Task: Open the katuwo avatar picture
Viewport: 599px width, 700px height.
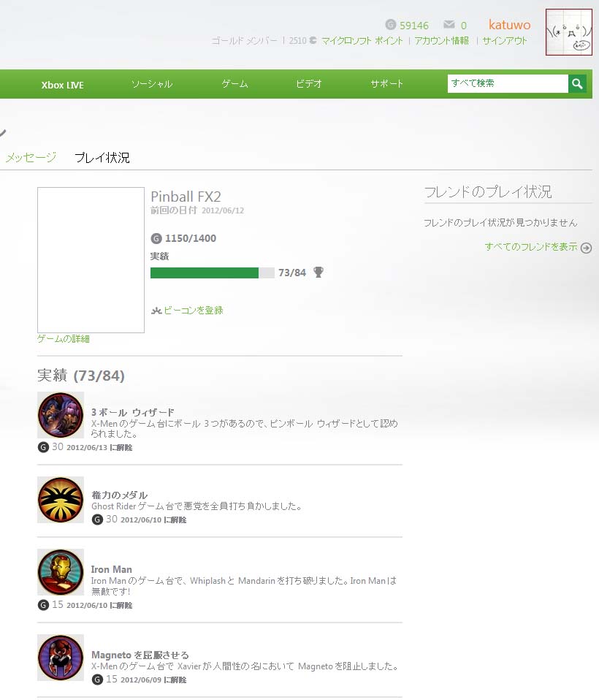Action: (568, 32)
